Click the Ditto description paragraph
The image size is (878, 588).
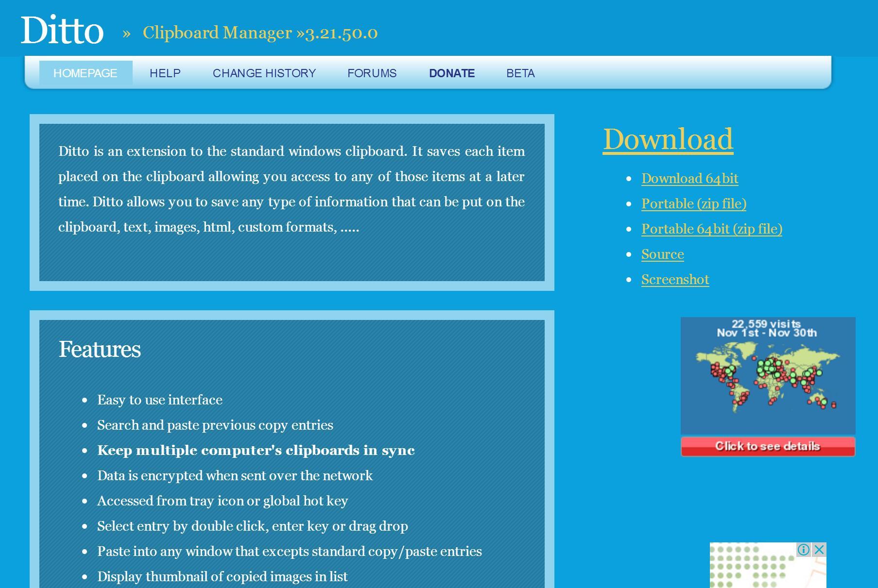[x=292, y=189]
